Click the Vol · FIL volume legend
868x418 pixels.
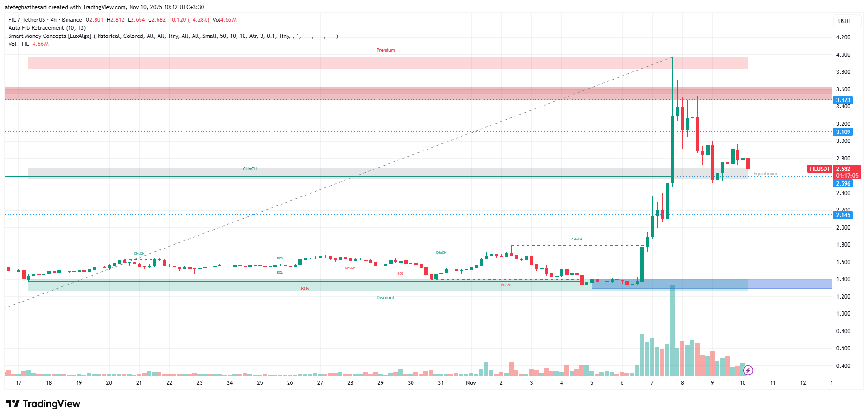pyautogui.click(x=28, y=44)
